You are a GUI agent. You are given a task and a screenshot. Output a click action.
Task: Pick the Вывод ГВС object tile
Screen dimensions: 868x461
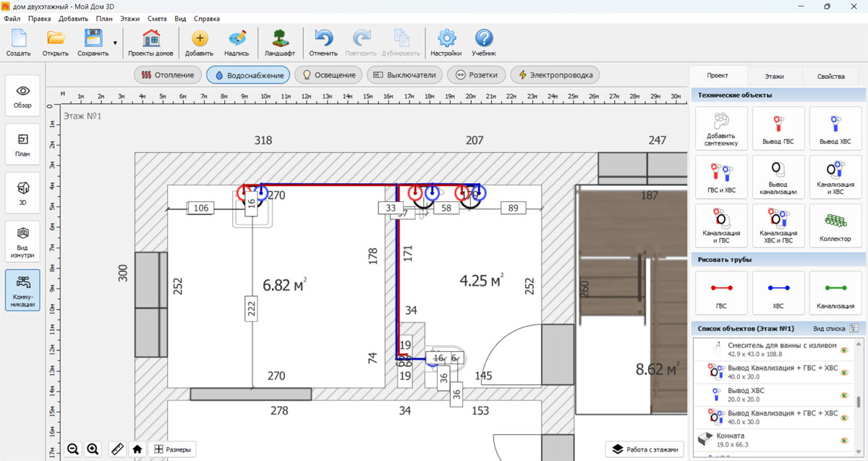tap(778, 128)
